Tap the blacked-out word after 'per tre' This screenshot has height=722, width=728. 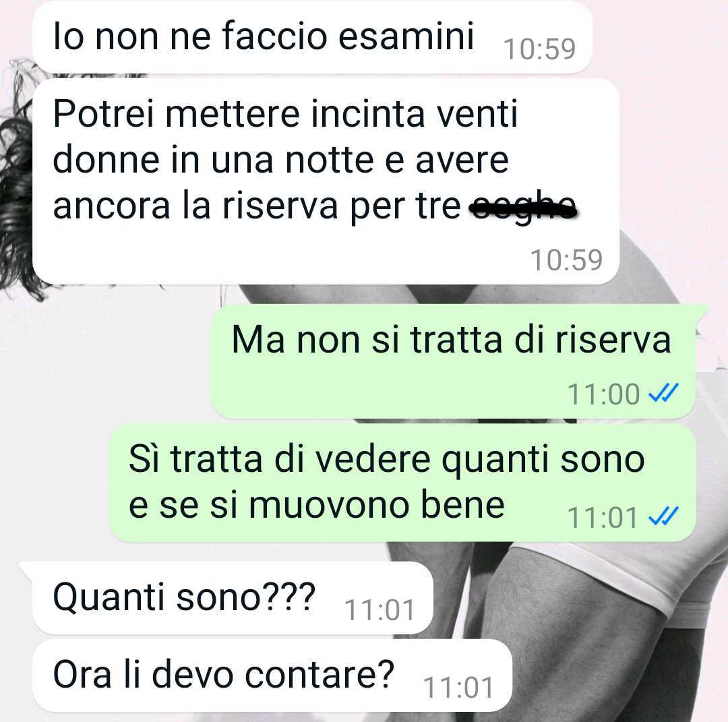(x=523, y=207)
